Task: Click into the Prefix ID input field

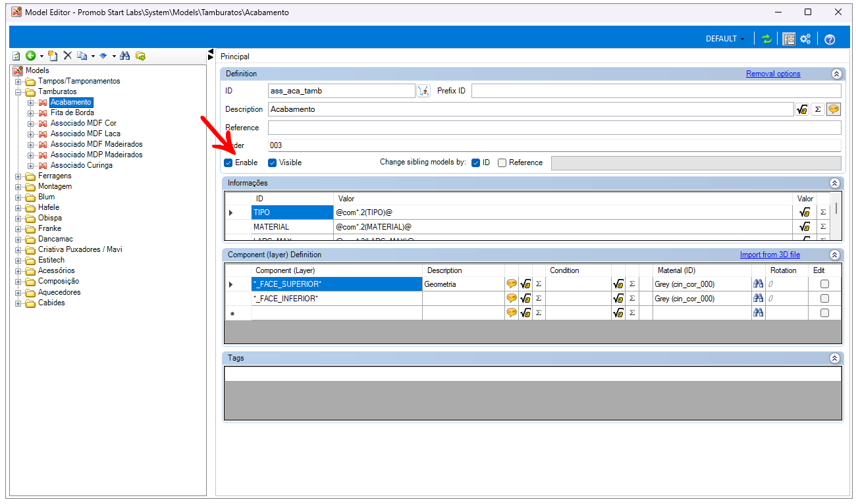Action: 656,91
